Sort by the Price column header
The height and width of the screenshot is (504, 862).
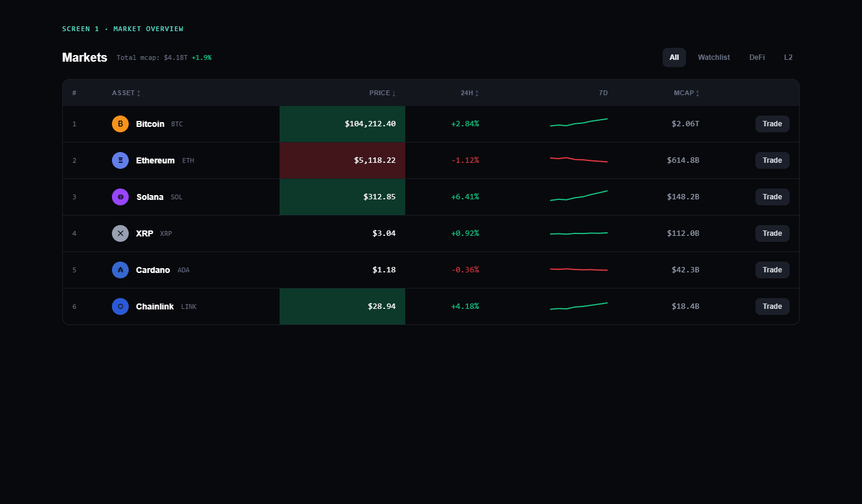[x=383, y=93]
